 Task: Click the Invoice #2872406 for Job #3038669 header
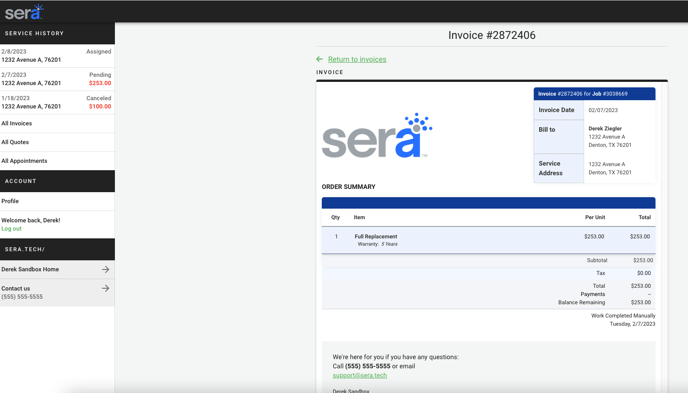pos(595,94)
